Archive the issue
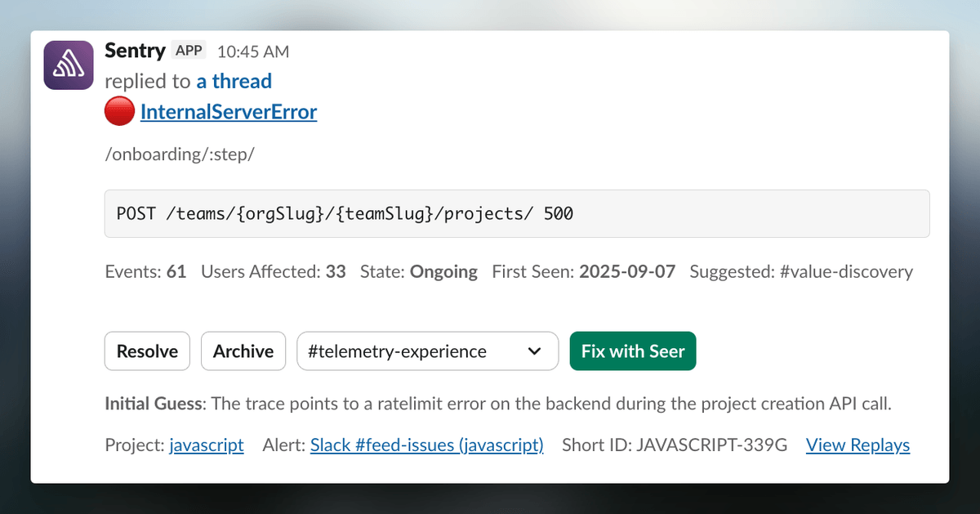This screenshot has height=514, width=980. click(243, 351)
